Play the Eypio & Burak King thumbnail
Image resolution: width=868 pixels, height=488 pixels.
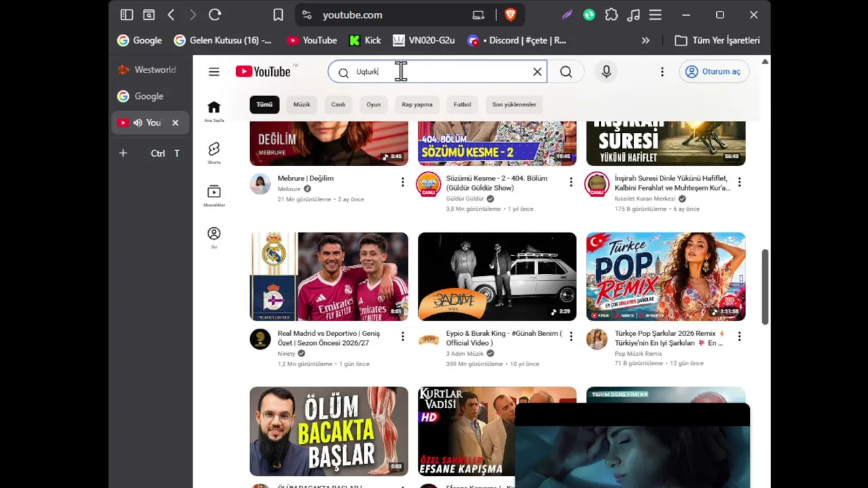pyautogui.click(x=497, y=277)
